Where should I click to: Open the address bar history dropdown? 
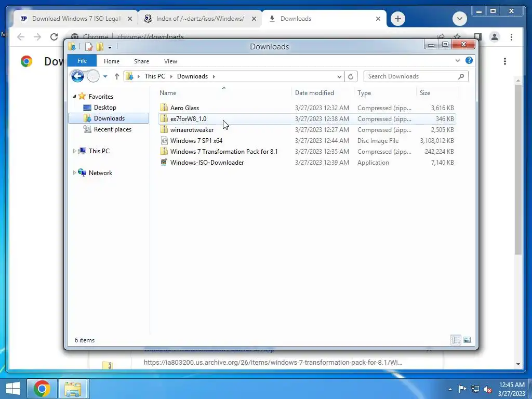click(339, 77)
